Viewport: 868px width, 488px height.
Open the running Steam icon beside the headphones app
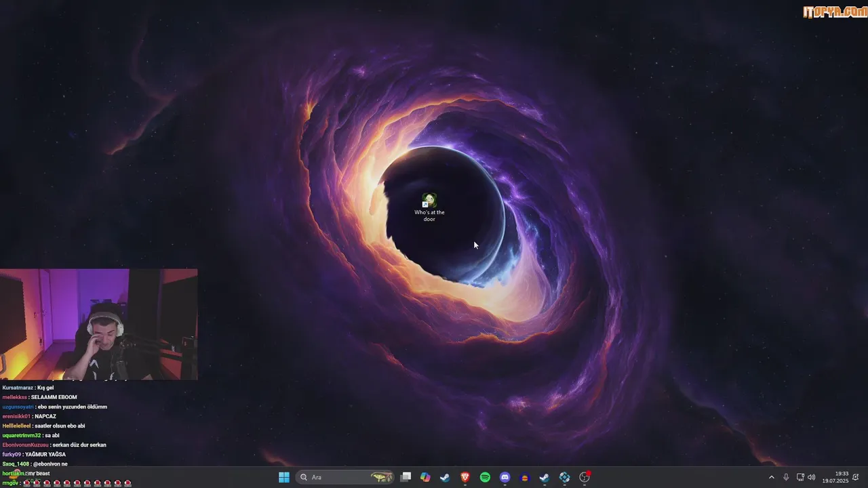(544, 477)
